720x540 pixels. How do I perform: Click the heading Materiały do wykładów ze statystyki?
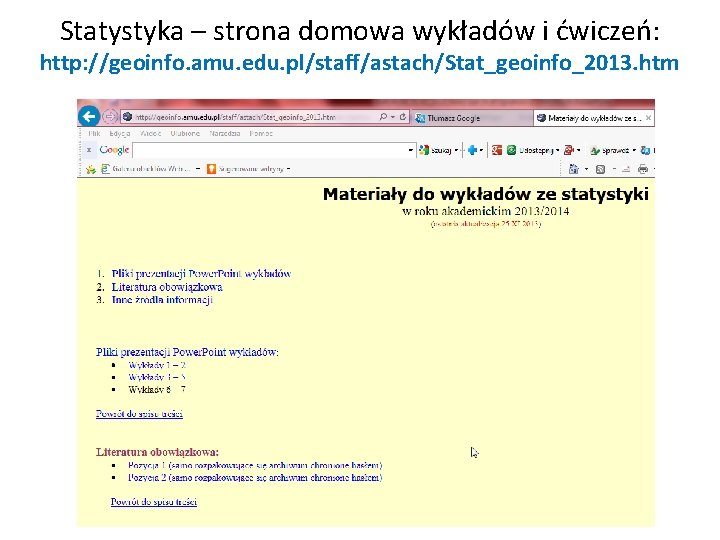coord(486,194)
